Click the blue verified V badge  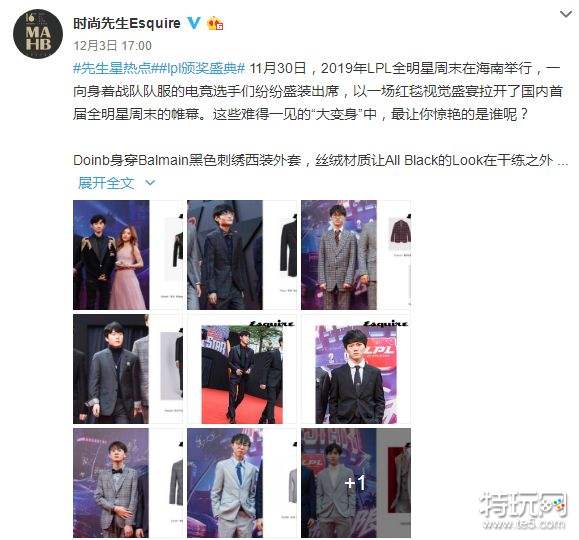pos(194,23)
